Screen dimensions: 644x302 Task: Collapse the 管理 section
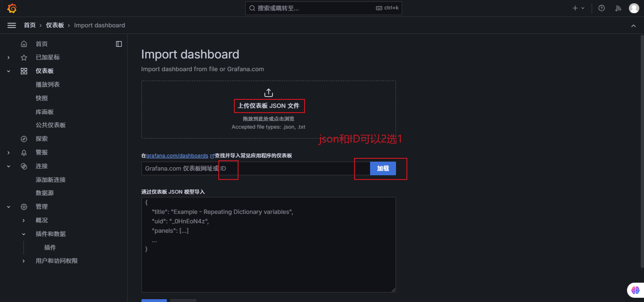pos(8,207)
